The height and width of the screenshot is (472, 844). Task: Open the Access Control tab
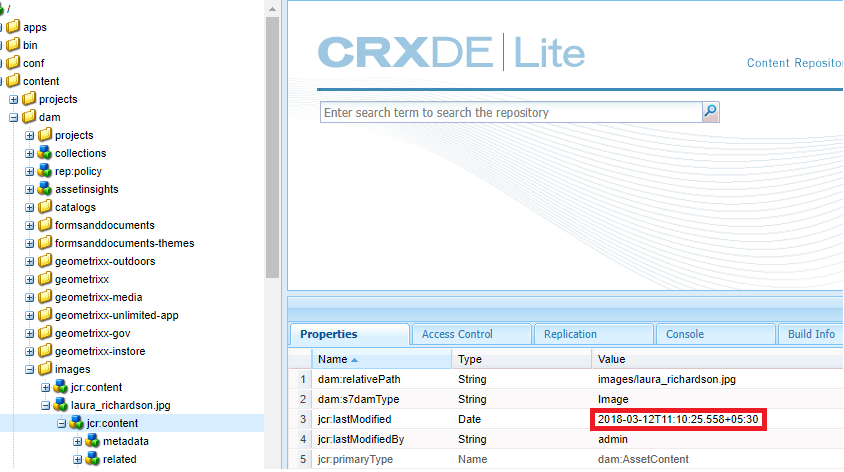coord(472,334)
